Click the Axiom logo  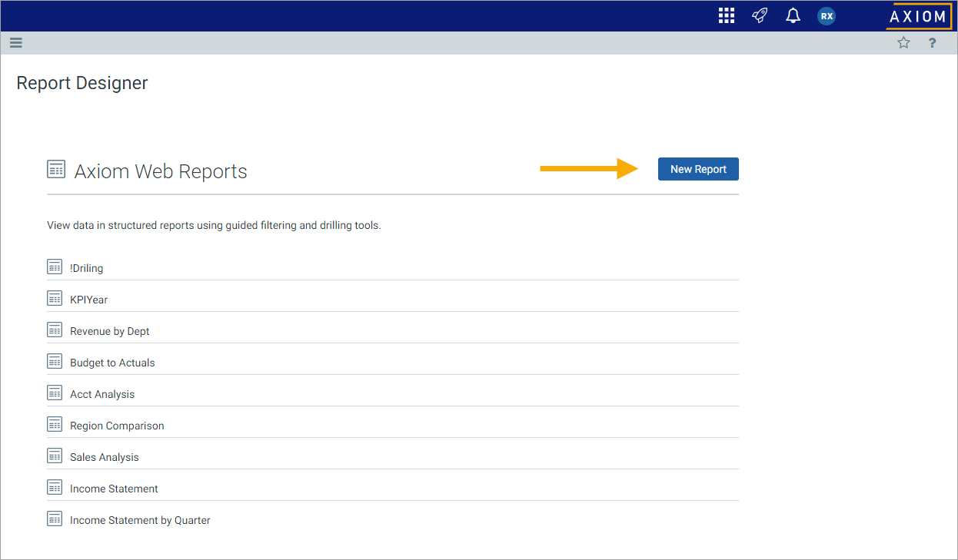coord(918,16)
